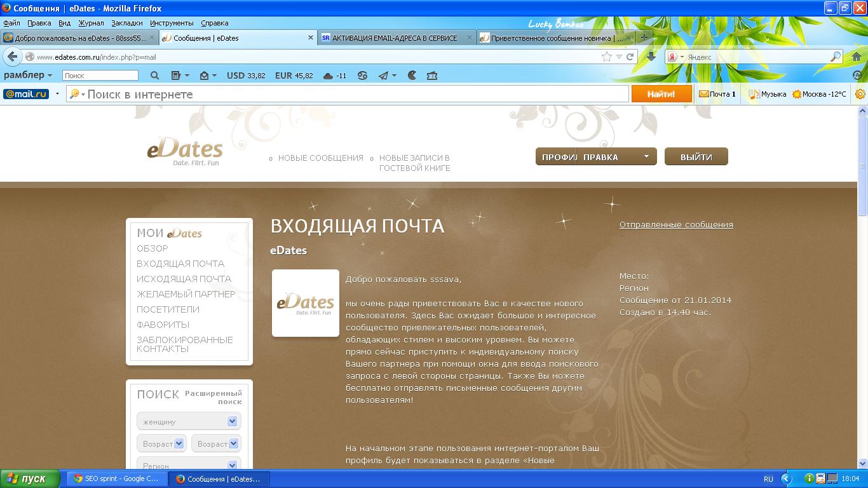This screenshot has height=488, width=868.
Task: Open the Rambler games Pac-Man icon
Action: click(x=412, y=76)
